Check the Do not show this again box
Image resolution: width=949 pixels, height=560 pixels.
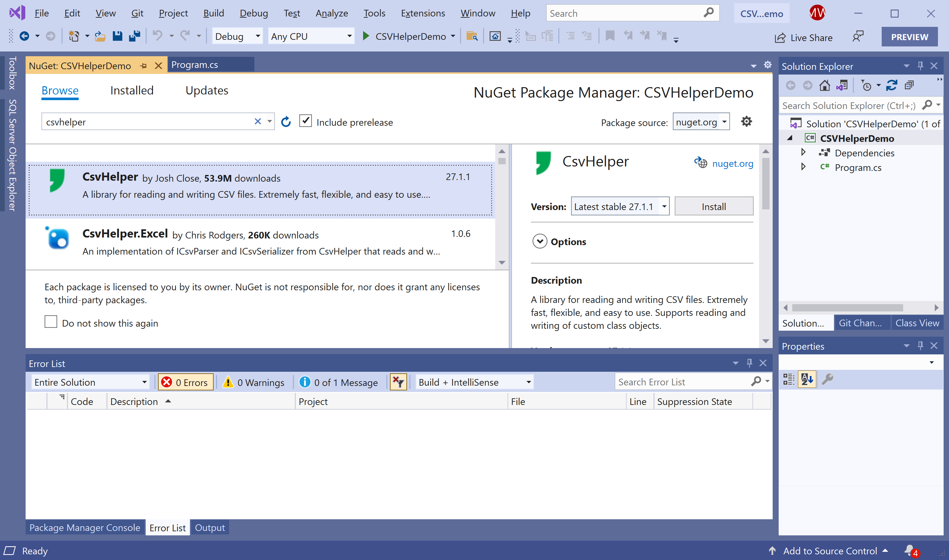point(51,322)
